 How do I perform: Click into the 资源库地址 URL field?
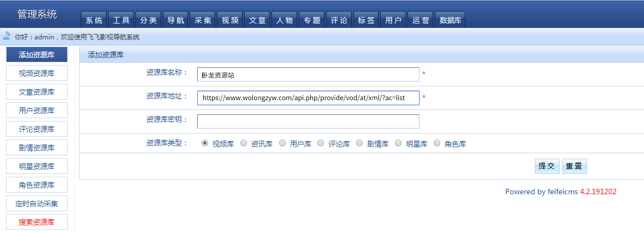coord(308,98)
